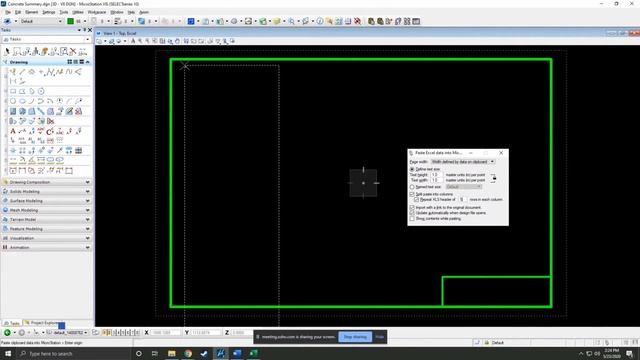Select the 'Define text size' radio button

coord(412,169)
